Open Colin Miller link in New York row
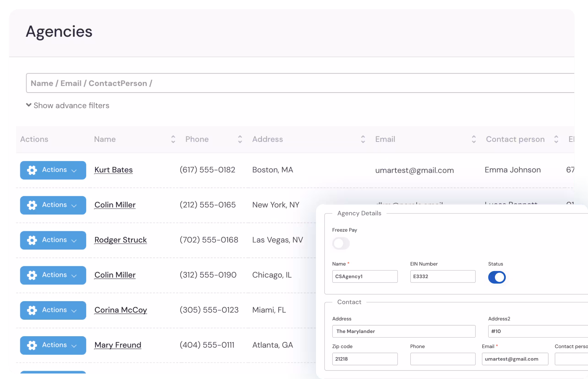This screenshot has height=379, width=588. click(x=115, y=205)
